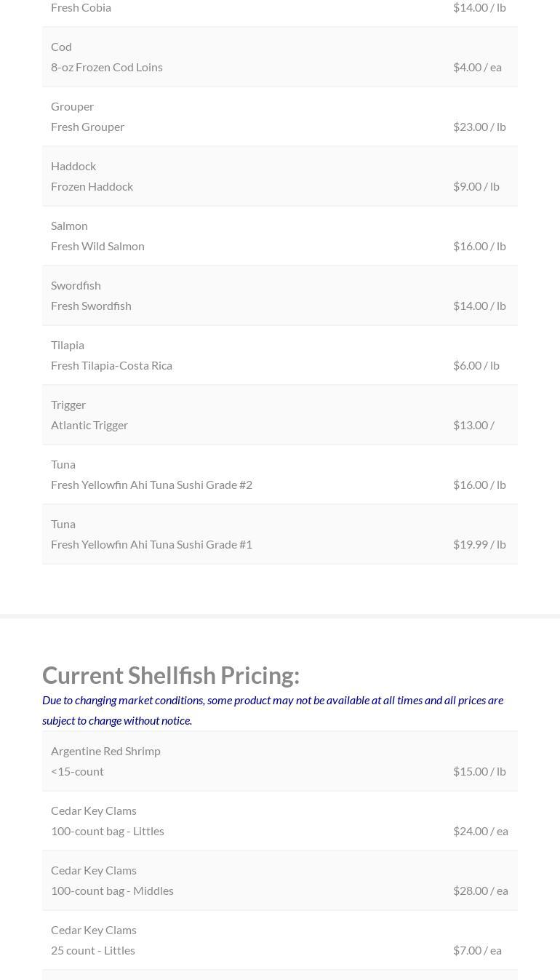
Task: Select the 8-oz Frozen Cod Loins item
Action: tap(107, 67)
